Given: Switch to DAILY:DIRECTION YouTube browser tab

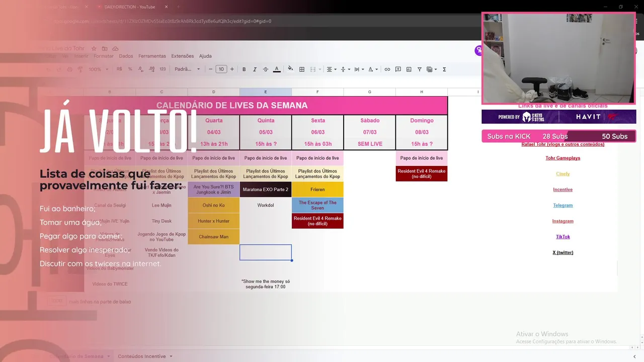Looking at the screenshot, I should [130, 7].
